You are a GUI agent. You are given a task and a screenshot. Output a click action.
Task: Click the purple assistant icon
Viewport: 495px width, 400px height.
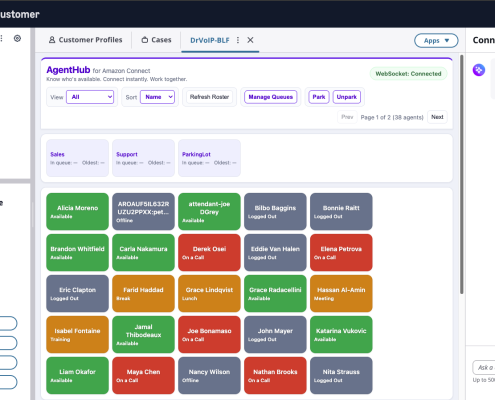point(479,70)
